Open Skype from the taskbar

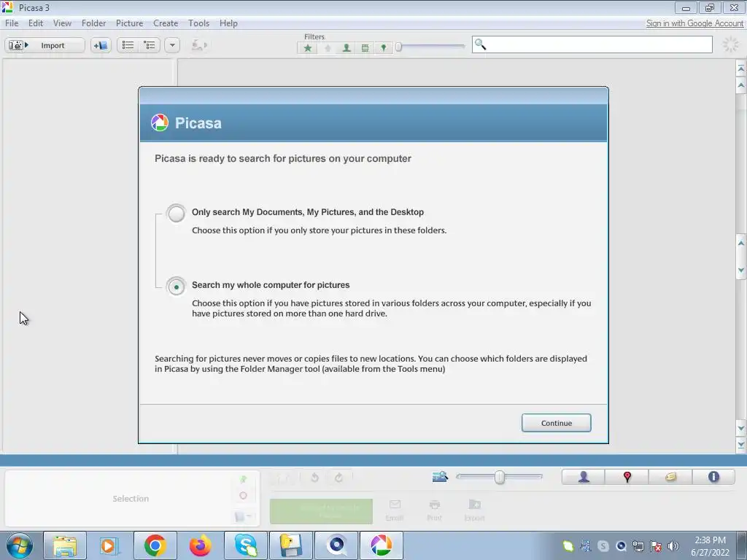[246, 545]
